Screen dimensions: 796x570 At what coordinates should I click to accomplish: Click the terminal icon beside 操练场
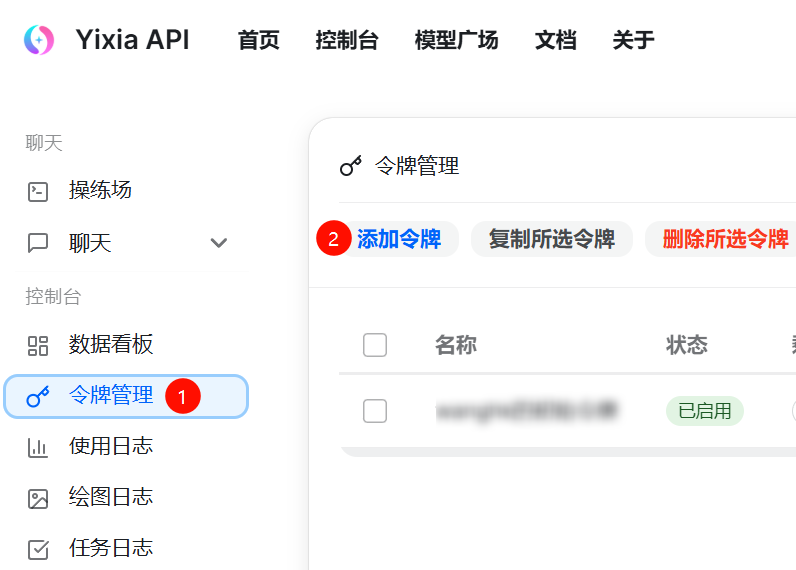[x=38, y=191]
